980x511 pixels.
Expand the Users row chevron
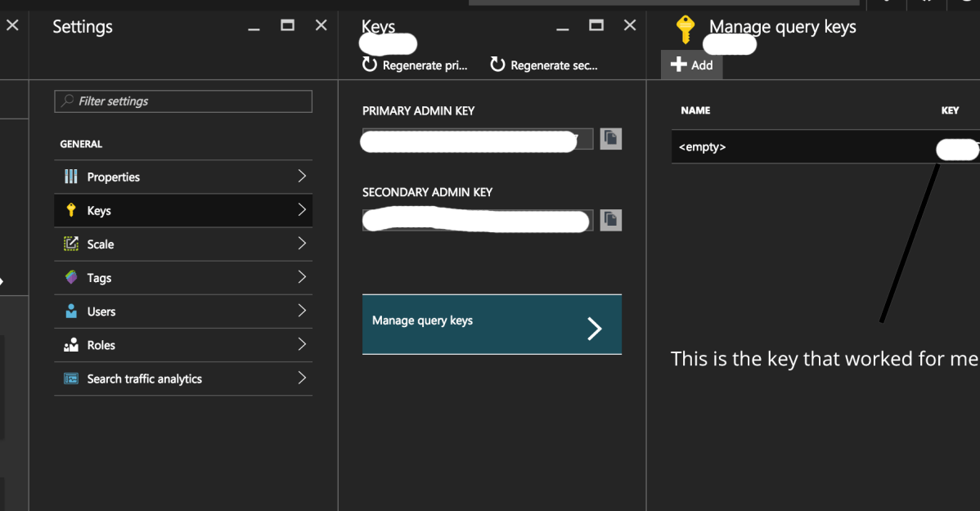(302, 312)
